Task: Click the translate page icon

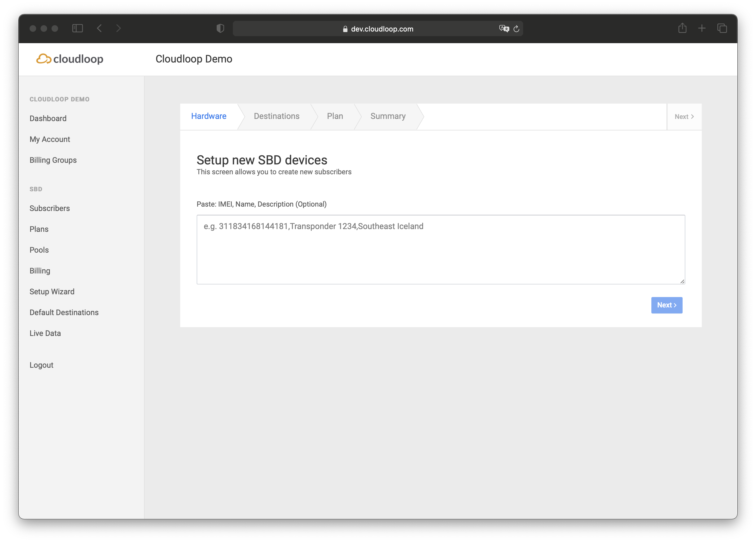Action: [504, 29]
